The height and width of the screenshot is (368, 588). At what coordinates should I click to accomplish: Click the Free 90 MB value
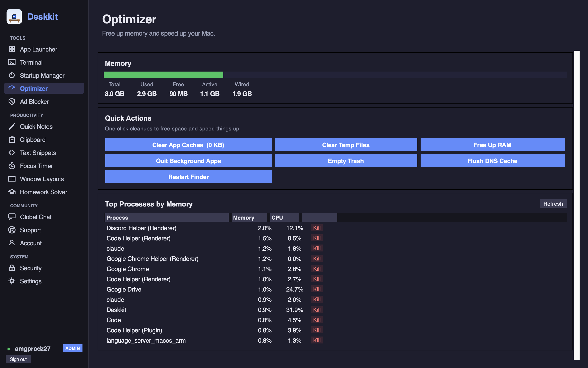click(178, 94)
